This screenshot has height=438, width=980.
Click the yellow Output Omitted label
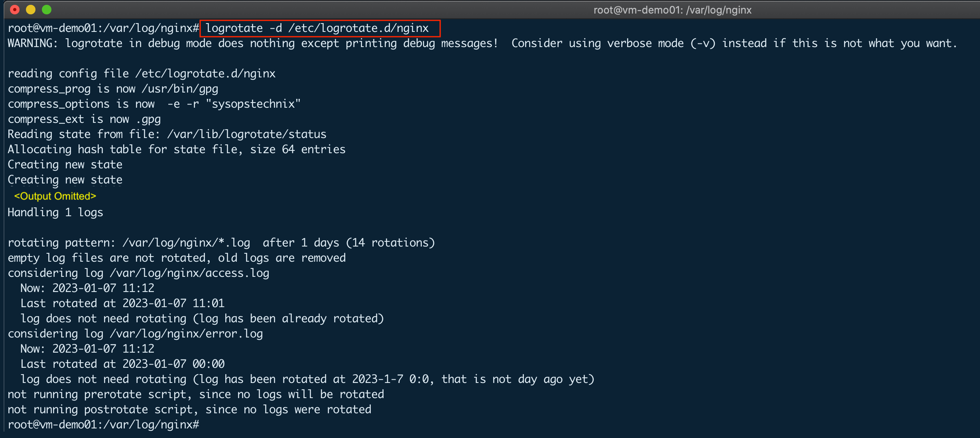55,196
